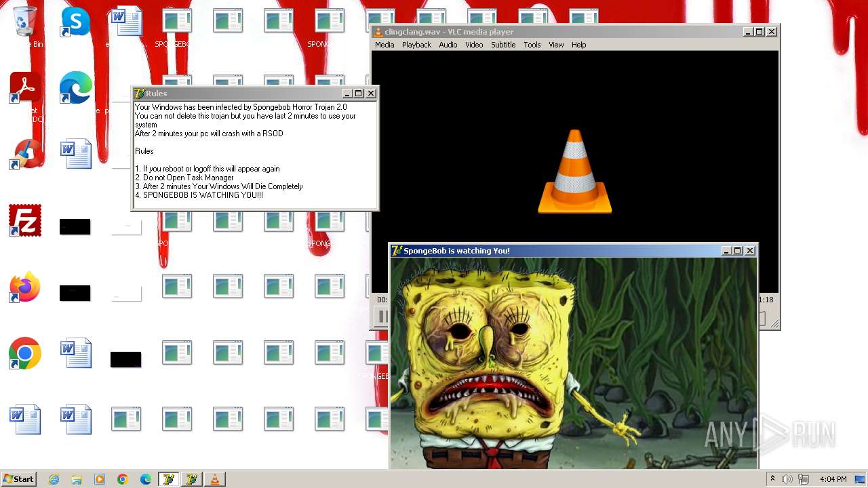Maximize the VLC media player window

(759, 32)
